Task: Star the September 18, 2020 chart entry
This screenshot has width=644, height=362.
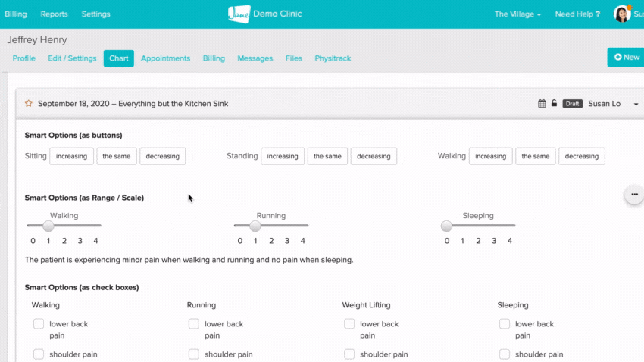Action: [28, 104]
